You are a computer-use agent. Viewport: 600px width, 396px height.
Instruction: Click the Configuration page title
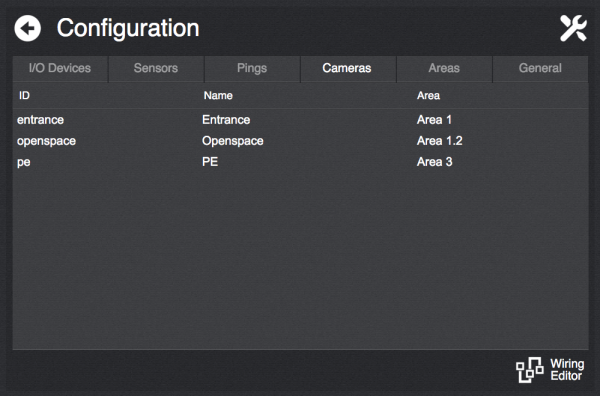point(128,29)
